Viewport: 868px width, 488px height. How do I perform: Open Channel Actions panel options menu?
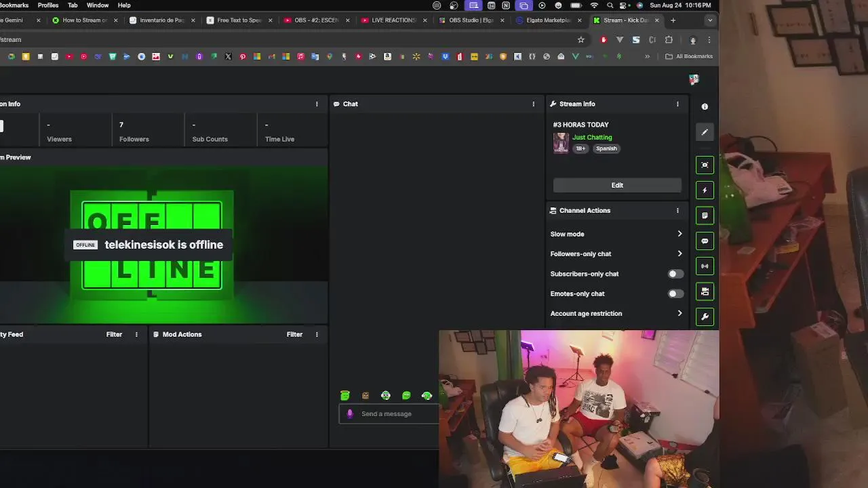677,210
